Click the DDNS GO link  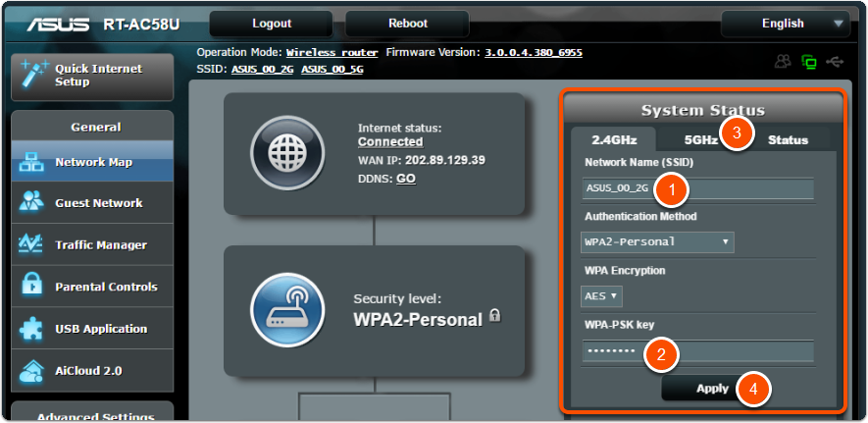click(x=406, y=179)
